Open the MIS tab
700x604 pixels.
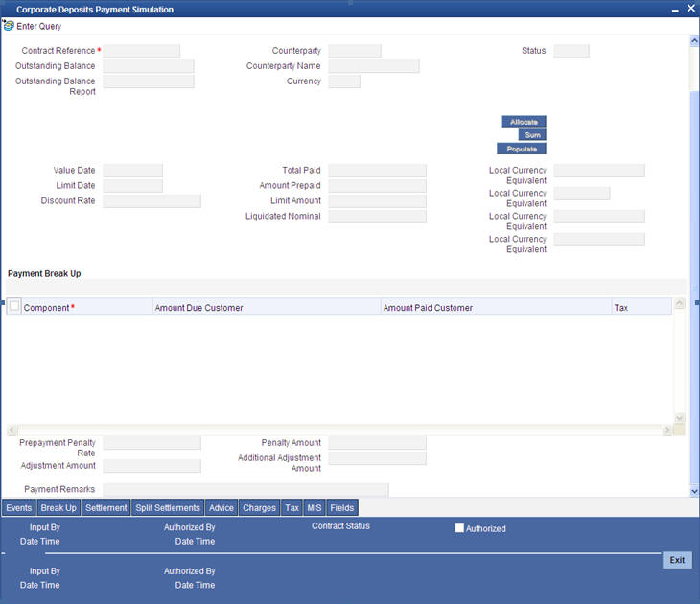(x=315, y=508)
